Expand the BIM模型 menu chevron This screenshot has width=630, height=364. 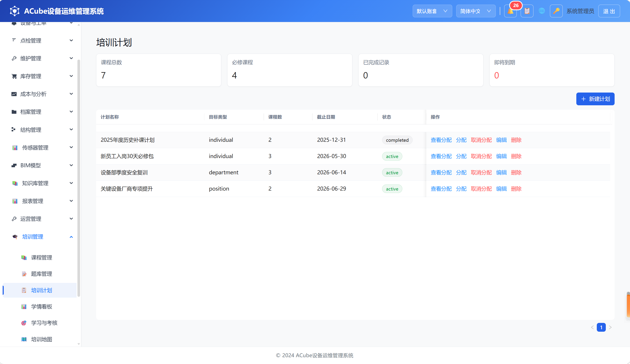pyautogui.click(x=71, y=165)
